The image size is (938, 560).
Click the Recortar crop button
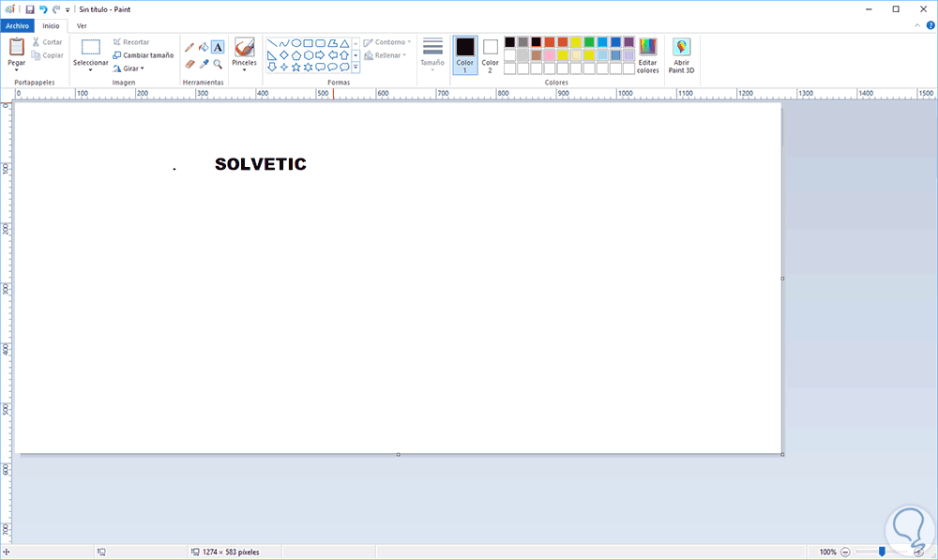pos(131,42)
